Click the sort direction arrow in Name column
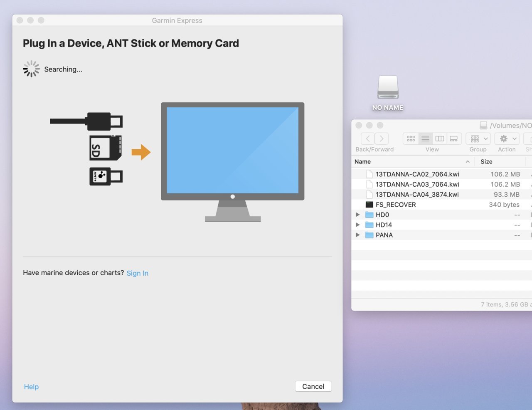This screenshot has height=410, width=532. (468, 161)
